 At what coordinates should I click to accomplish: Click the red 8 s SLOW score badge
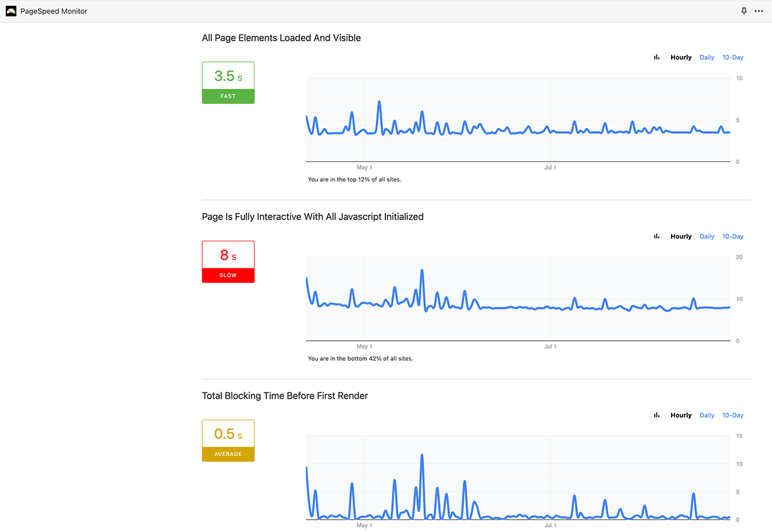click(228, 261)
